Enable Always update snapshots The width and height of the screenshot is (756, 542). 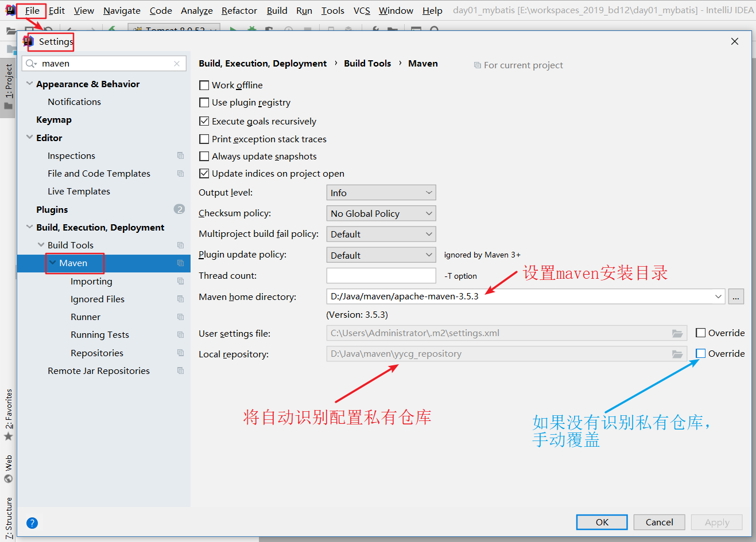pyautogui.click(x=204, y=156)
